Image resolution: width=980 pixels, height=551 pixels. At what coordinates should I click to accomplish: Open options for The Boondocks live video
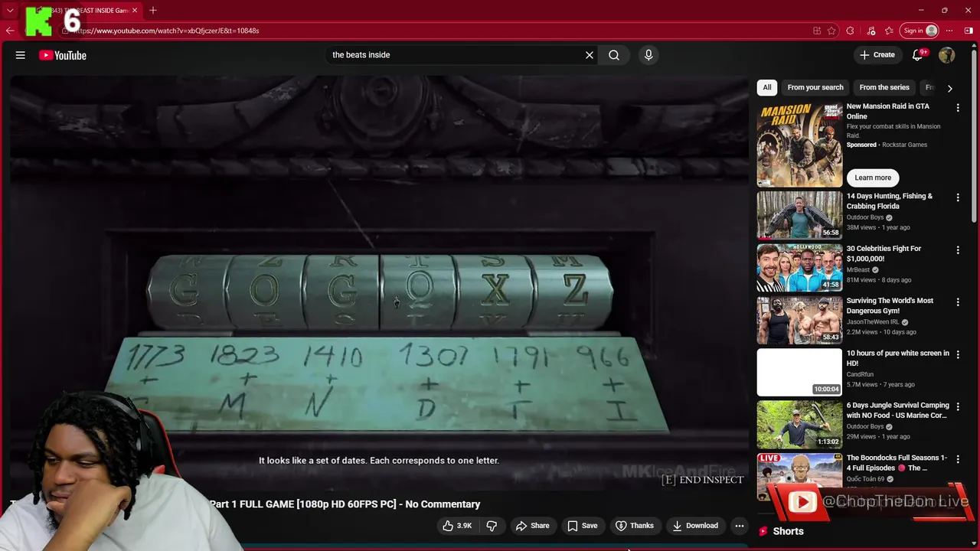tap(958, 459)
